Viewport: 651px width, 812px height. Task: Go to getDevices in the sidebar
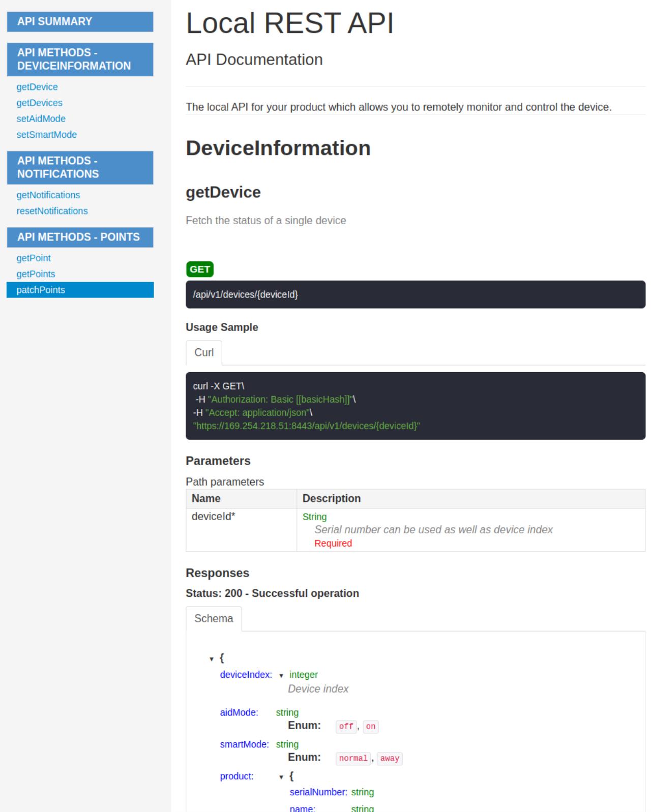click(39, 103)
